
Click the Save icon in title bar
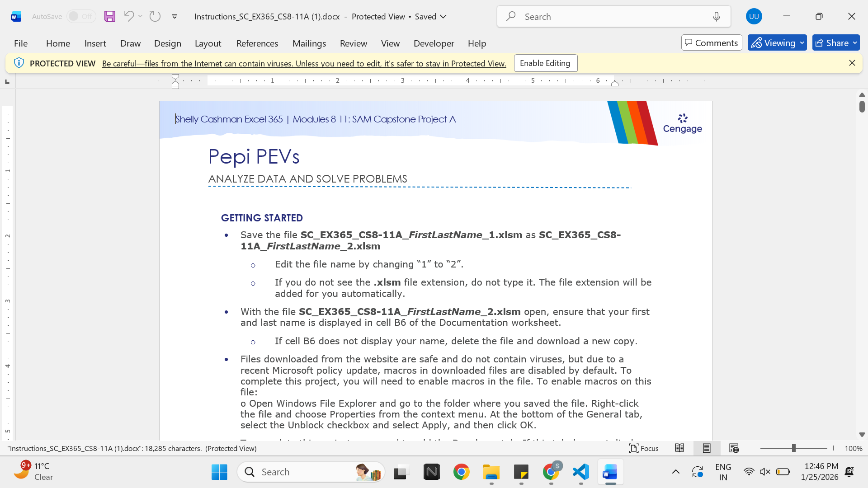click(110, 16)
